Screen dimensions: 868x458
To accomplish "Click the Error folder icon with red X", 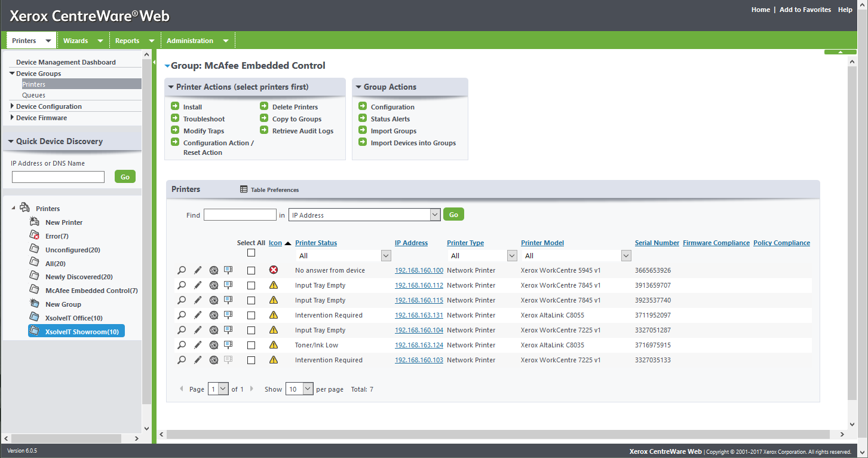I will pyautogui.click(x=35, y=236).
